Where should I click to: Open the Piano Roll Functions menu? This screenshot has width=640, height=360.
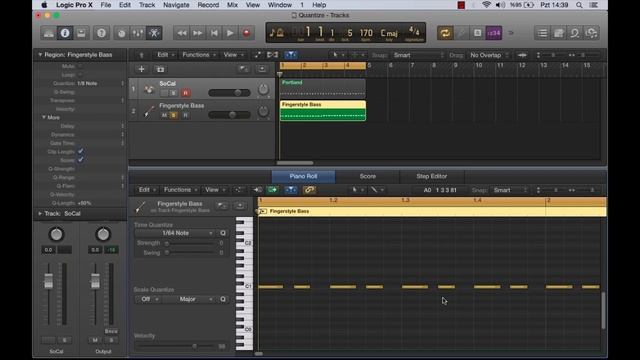click(x=180, y=190)
